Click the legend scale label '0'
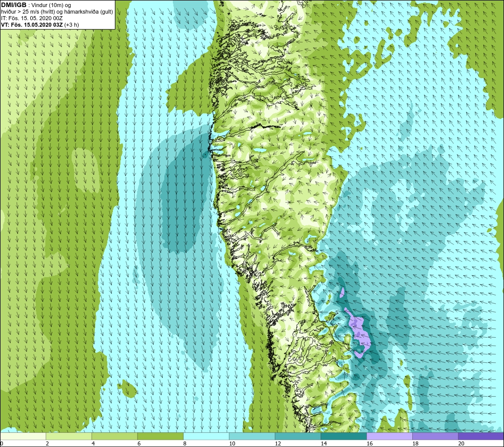The width and height of the screenshot is (504, 447). 2,443
